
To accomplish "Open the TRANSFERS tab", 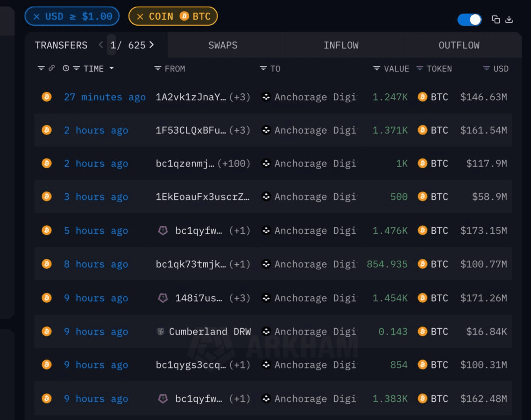I will click(x=61, y=45).
